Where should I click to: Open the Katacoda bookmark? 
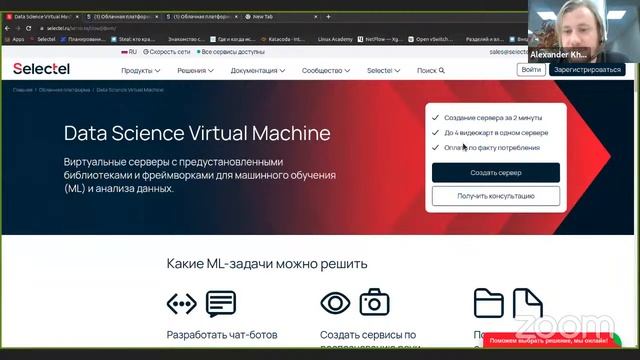click(x=283, y=39)
